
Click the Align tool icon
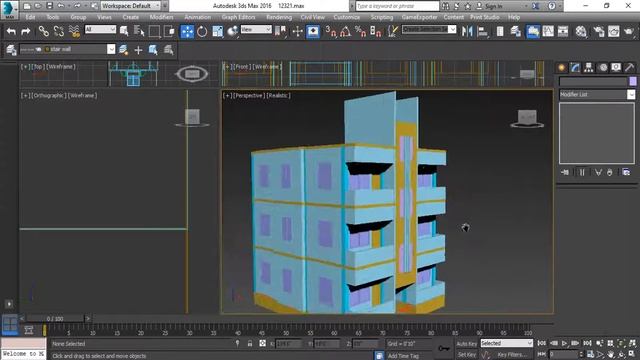click(x=482, y=31)
